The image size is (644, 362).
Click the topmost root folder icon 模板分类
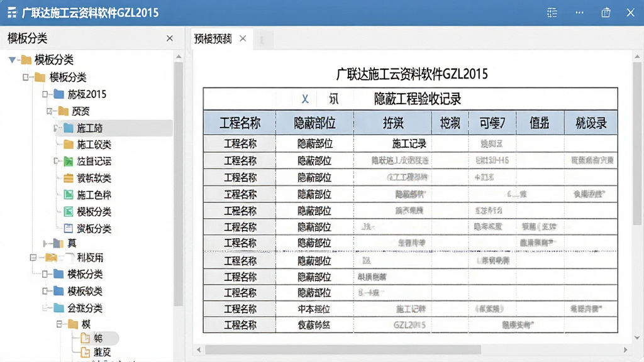click(26, 60)
